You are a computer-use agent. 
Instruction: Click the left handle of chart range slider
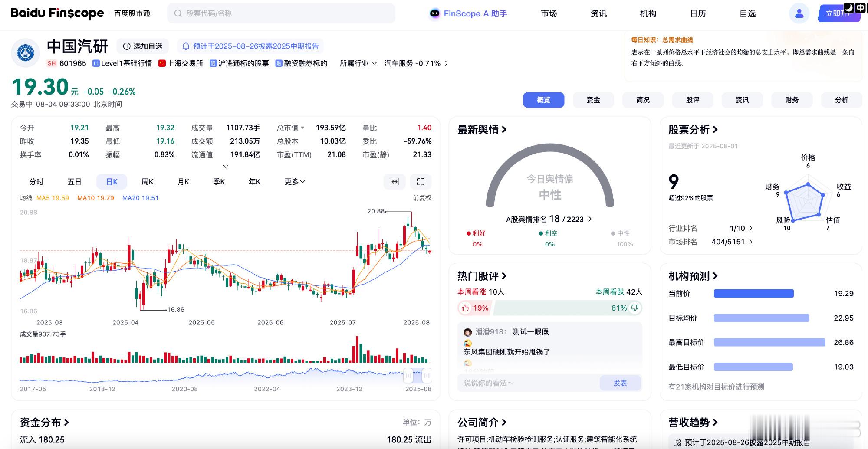(408, 376)
